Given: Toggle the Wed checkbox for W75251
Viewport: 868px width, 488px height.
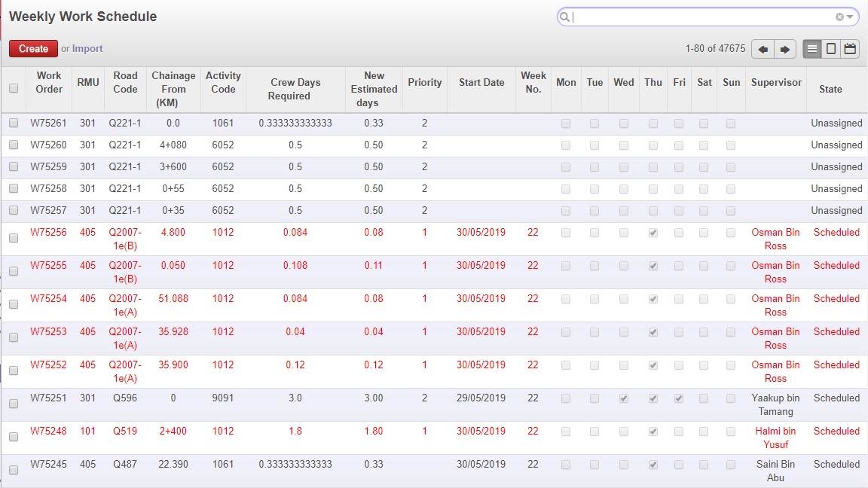Looking at the screenshot, I should 623,398.
